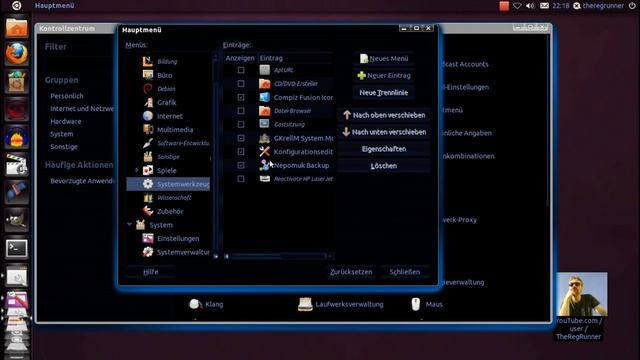Open Laufwerksverwaltung in Kontrollzentrum
Screen dimensions: 640x360
[x=341, y=304]
